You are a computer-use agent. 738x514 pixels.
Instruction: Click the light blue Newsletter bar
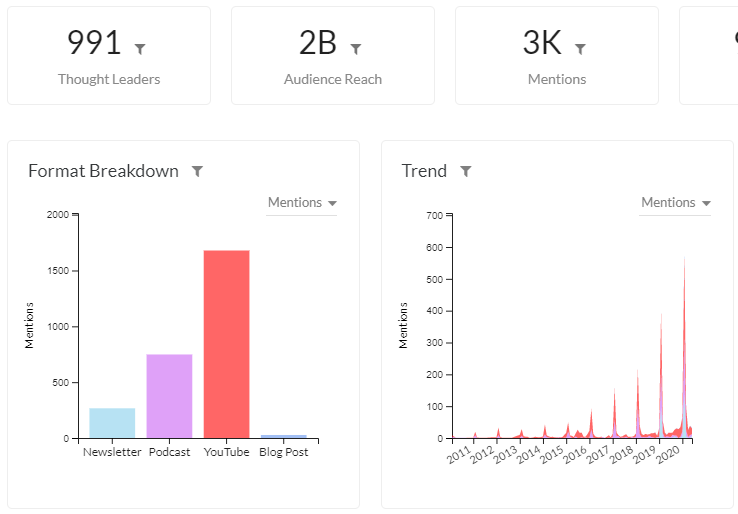tap(112, 423)
